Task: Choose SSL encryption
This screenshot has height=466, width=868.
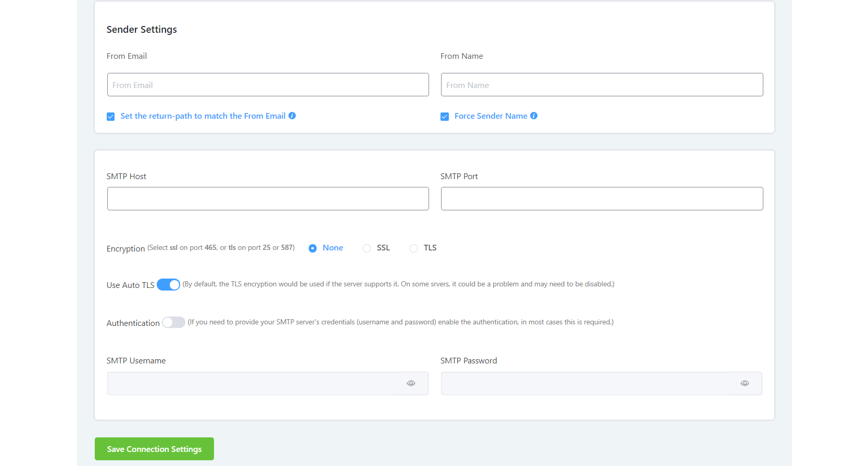Action: tap(367, 248)
